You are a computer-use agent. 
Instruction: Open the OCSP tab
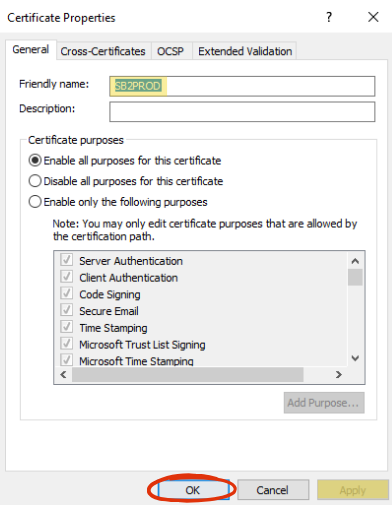pyautogui.click(x=170, y=51)
